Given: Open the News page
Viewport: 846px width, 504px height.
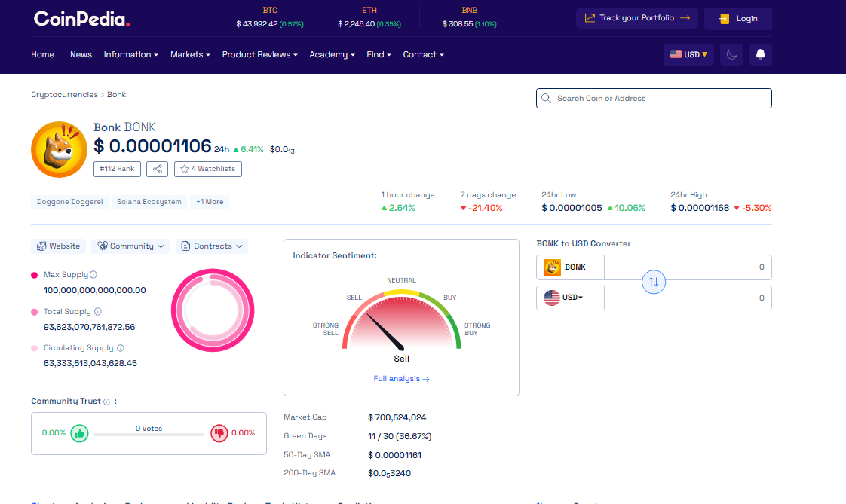Looking at the screenshot, I should tap(81, 54).
